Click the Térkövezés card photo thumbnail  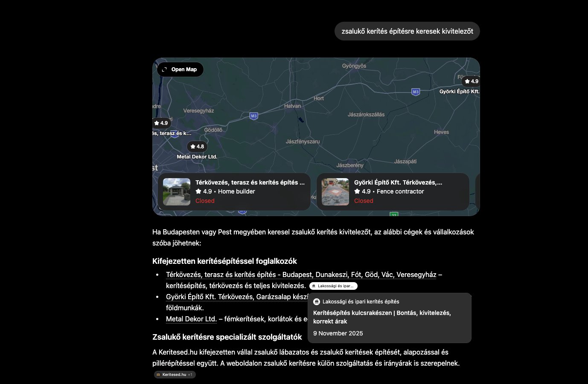(x=177, y=192)
